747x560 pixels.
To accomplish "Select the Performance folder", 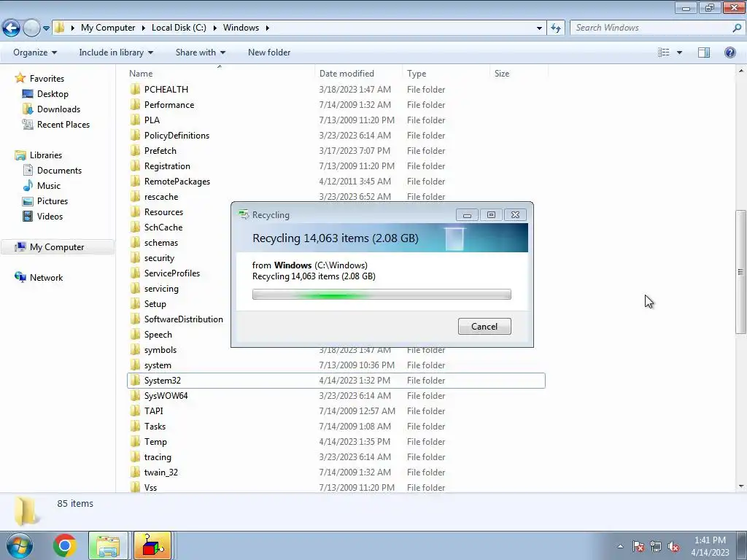I will click(x=169, y=105).
